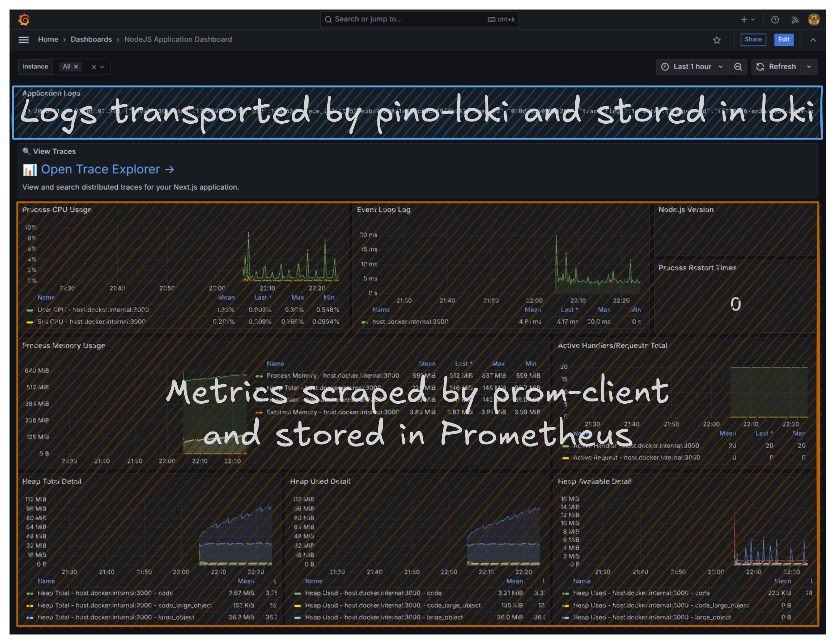This screenshot has width=835, height=644.
Task: Click the Share button
Action: (753, 40)
